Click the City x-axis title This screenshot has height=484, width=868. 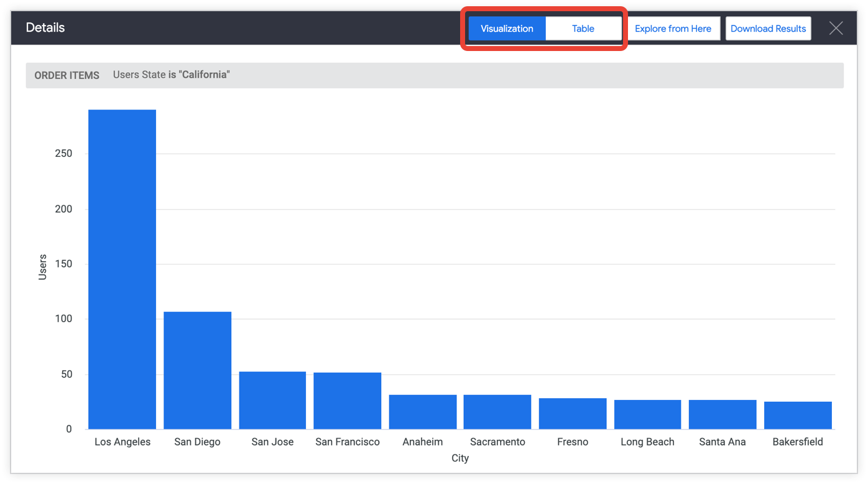point(460,458)
